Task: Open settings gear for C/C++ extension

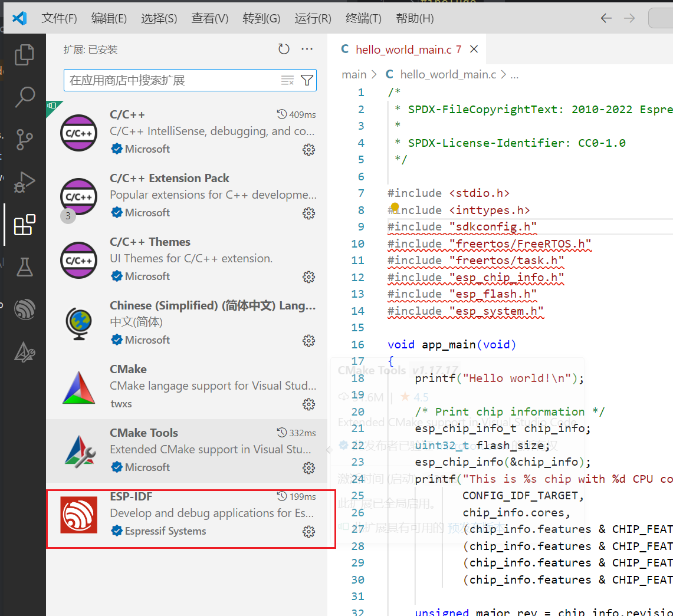Action: (308, 150)
